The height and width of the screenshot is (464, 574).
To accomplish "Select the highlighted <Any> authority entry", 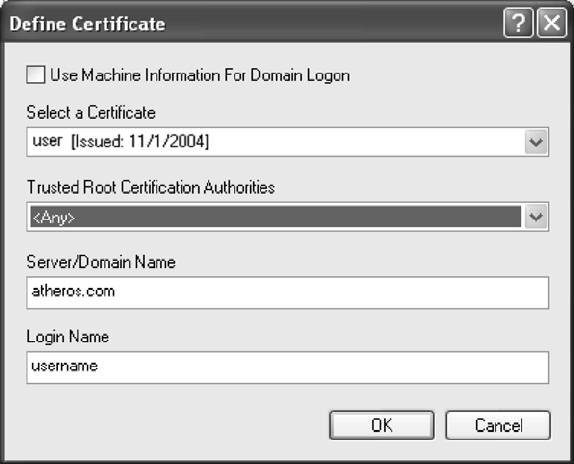I will [x=275, y=217].
